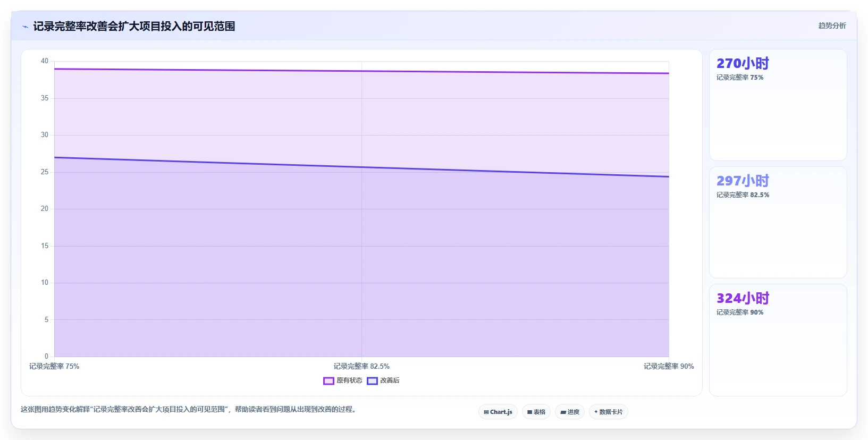Click the chart description text below chart
Screen dimensions: 868x440
tap(188, 409)
